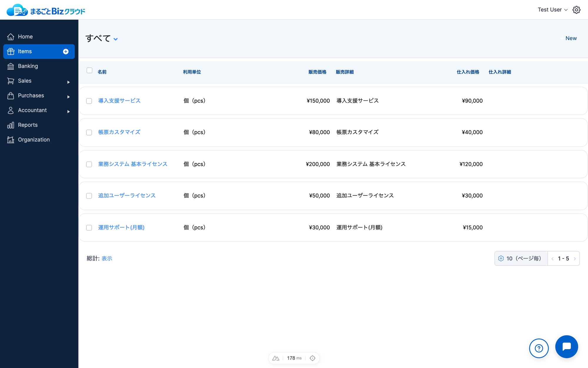The width and height of the screenshot is (588, 368).
Task: Check the box for 帳票カスタマイズ
Action: click(89, 132)
